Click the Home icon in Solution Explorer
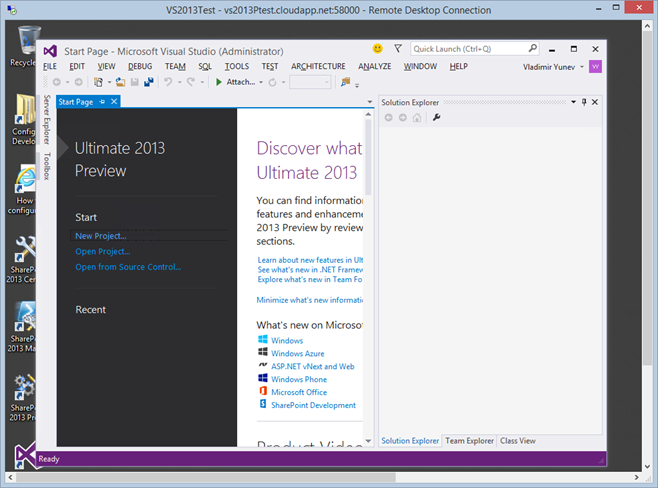The width and height of the screenshot is (658, 488). pos(417,118)
